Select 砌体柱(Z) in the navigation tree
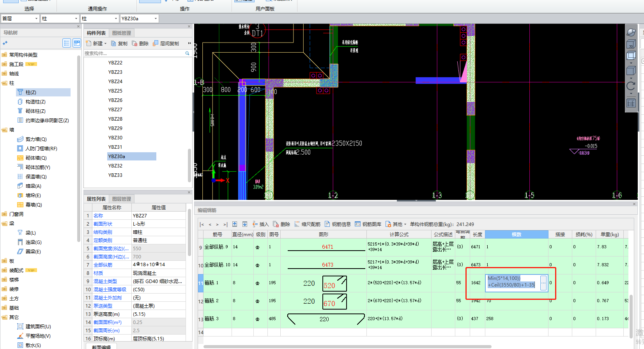The width and height of the screenshot is (644, 349). [35, 111]
